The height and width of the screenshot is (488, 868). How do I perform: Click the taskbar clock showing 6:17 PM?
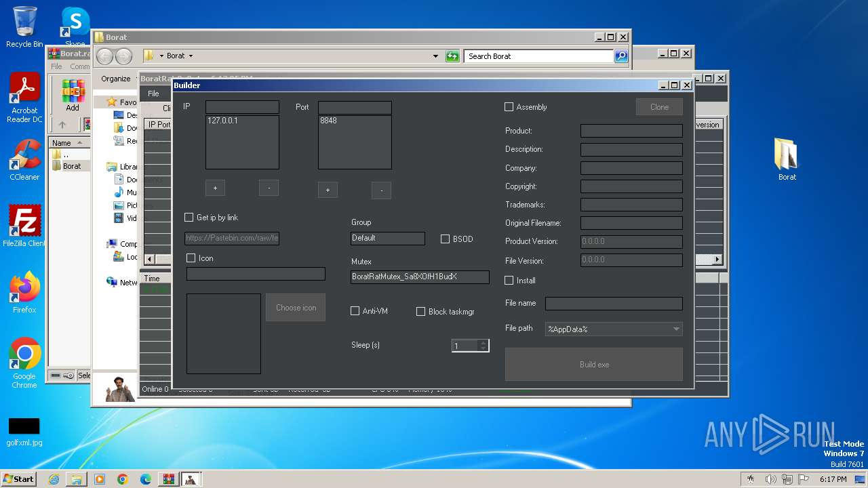[833, 479]
